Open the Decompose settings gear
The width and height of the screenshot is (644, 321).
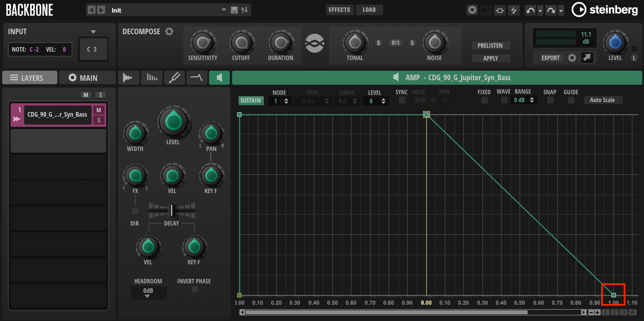[169, 31]
